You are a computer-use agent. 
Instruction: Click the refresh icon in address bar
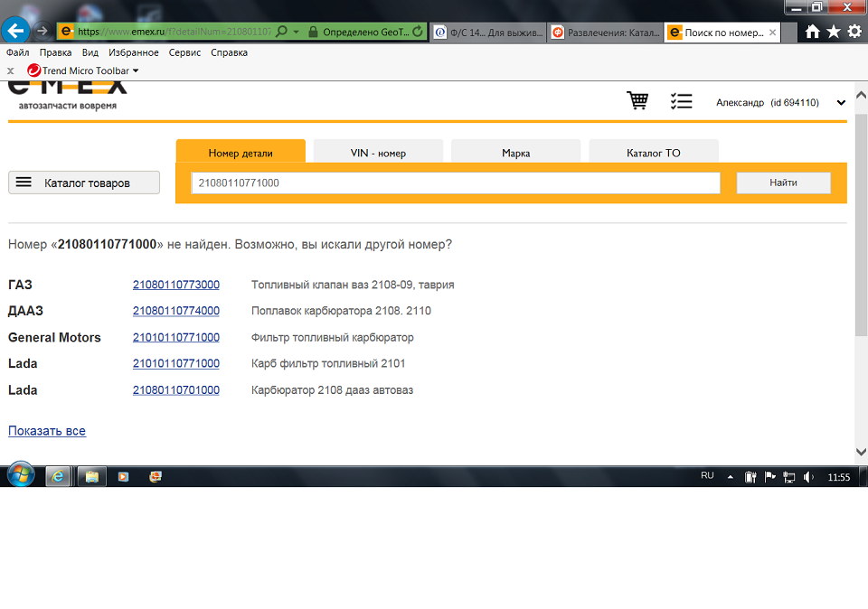point(417,32)
